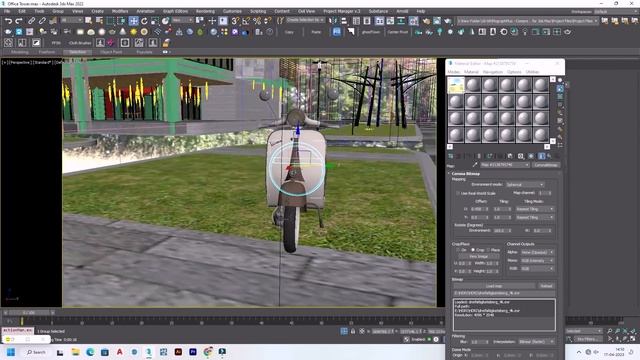Screen dimensions: 640x360
Task: Open Adobe Premiere Pro from the taskbar
Action: [x=193, y=352]
